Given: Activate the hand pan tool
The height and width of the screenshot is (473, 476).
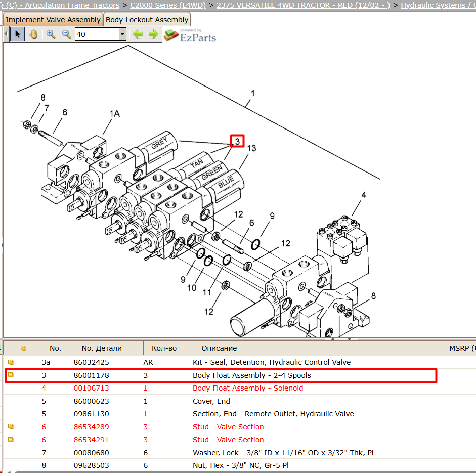Looking at the screenshot, I should pos(33,34).
